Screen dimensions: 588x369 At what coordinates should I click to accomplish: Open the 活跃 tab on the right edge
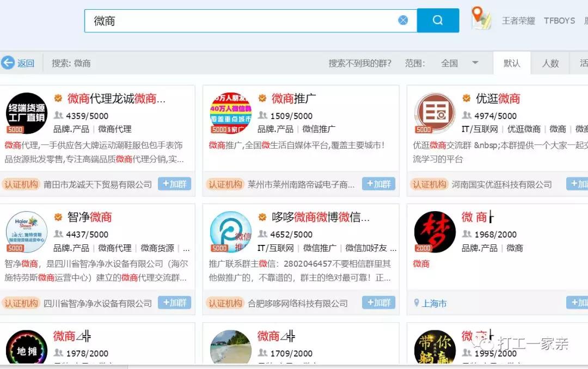click(x=583, y=63)
